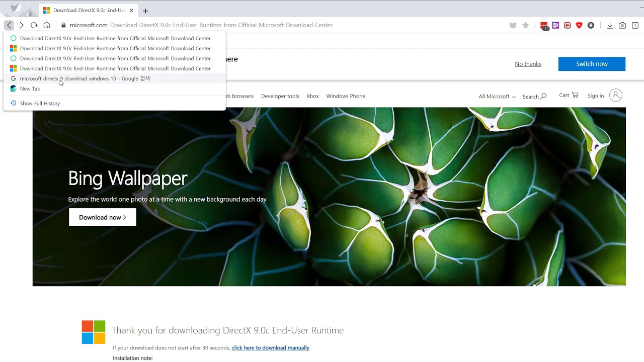Click the whale logo at tab strip start
644x362 pixels.
coord(17,9)
